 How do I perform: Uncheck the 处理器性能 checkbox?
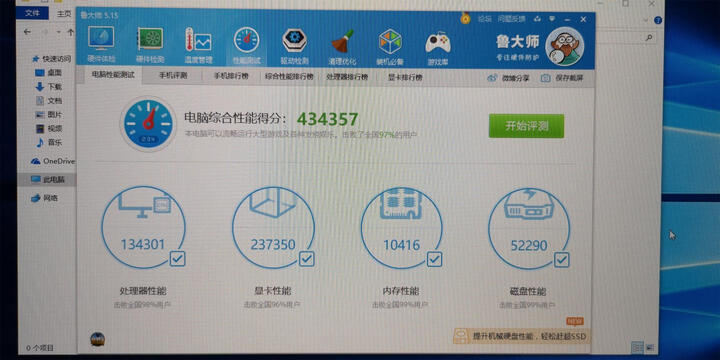177,259
